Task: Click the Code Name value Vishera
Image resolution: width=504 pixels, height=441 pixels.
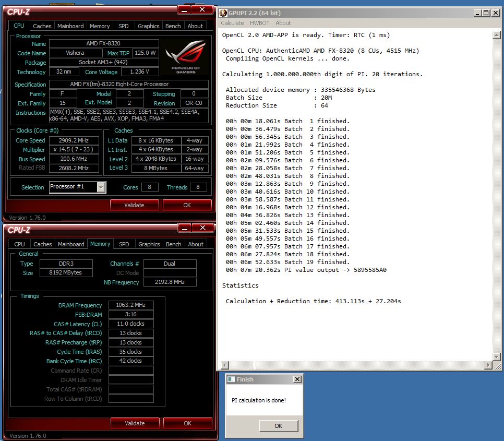Action: coord(76,53)
